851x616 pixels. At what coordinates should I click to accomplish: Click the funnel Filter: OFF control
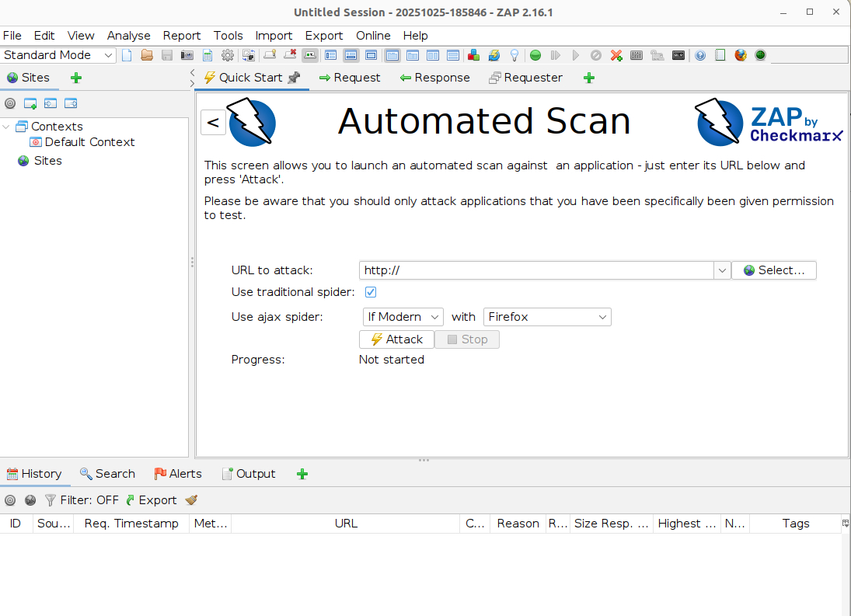tap(82, 500)
